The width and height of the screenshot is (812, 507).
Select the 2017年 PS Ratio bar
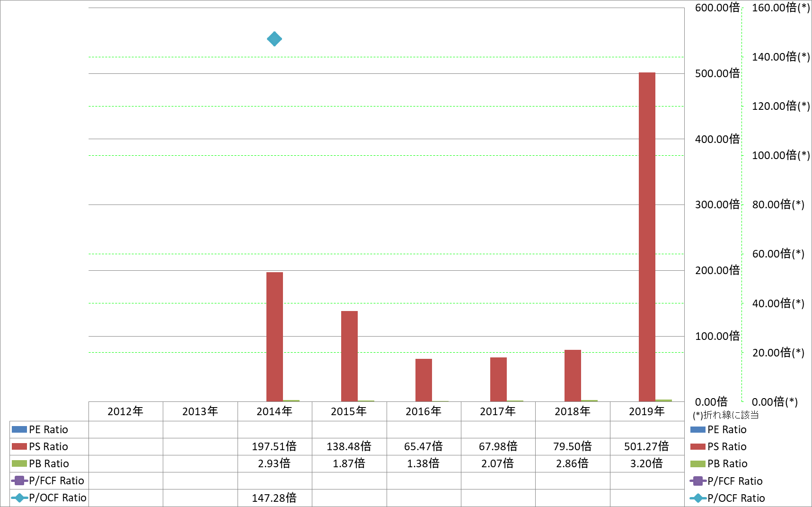[x=498, y=379]
